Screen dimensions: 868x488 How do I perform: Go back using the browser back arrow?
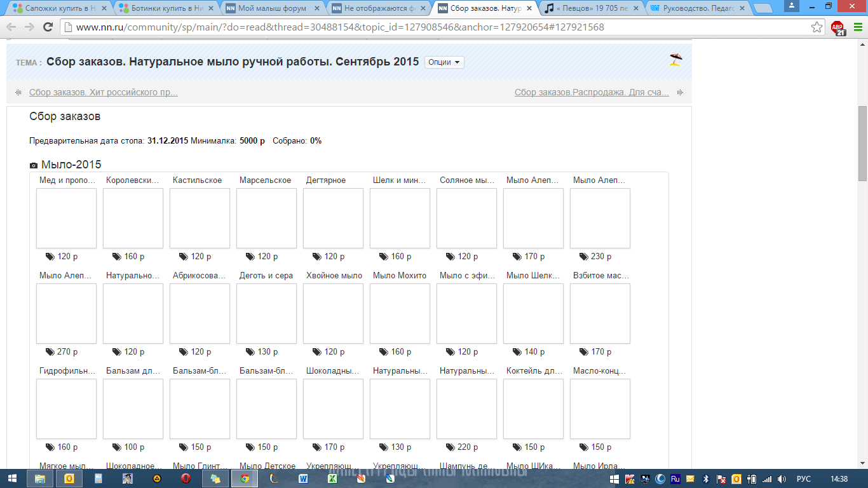pyautogui.click(x=11, y=27)
